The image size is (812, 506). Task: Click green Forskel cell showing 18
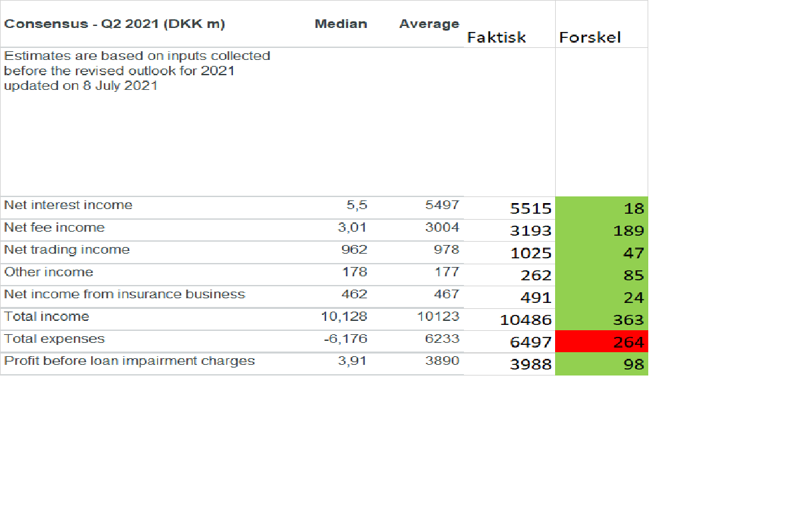[x=602, y=208]
